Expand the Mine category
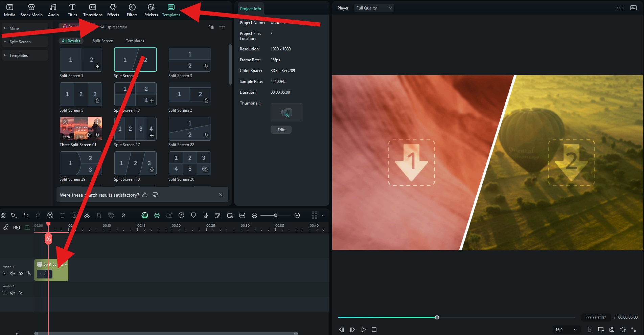Viewport: 644px width, 335px height. coord(25,28)
